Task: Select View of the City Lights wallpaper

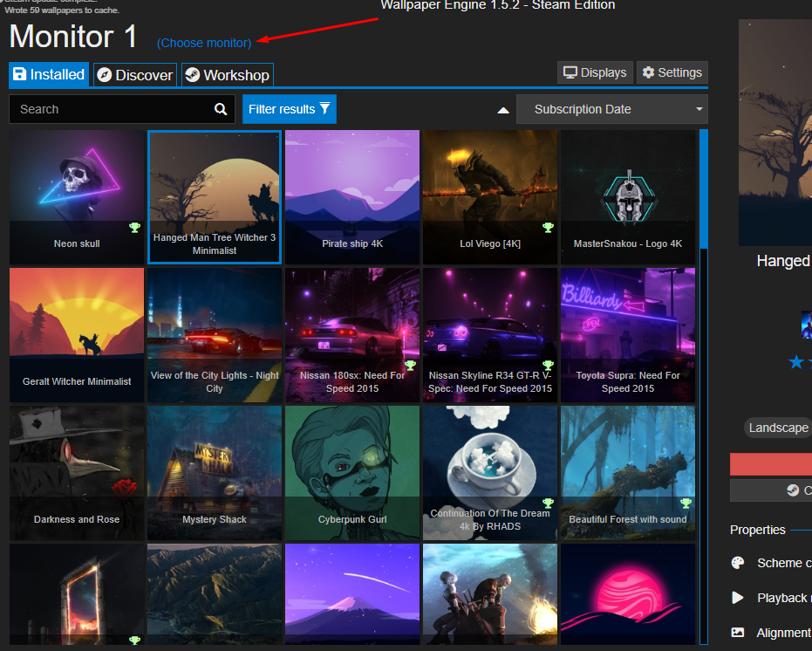Action: 215,335
